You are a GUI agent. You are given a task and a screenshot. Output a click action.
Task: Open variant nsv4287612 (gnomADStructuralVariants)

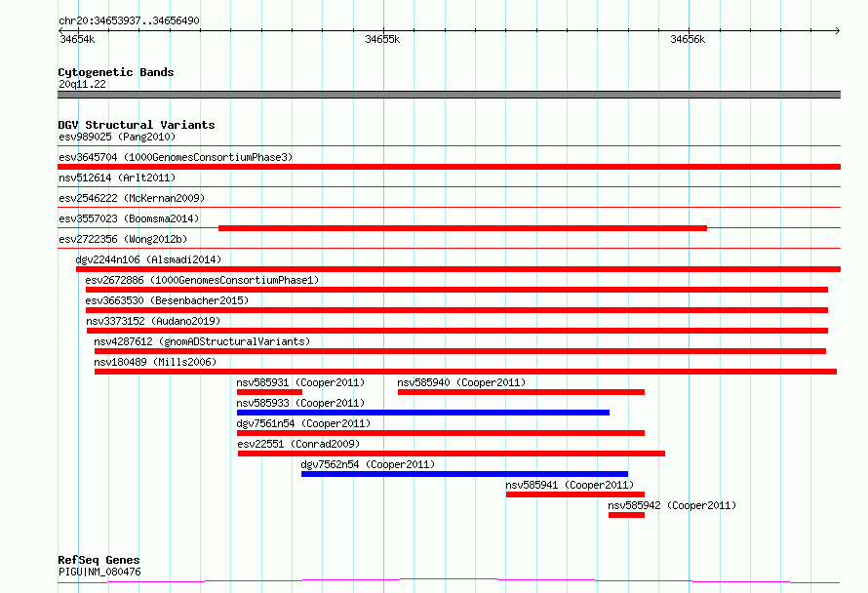[x=202, y=341]
